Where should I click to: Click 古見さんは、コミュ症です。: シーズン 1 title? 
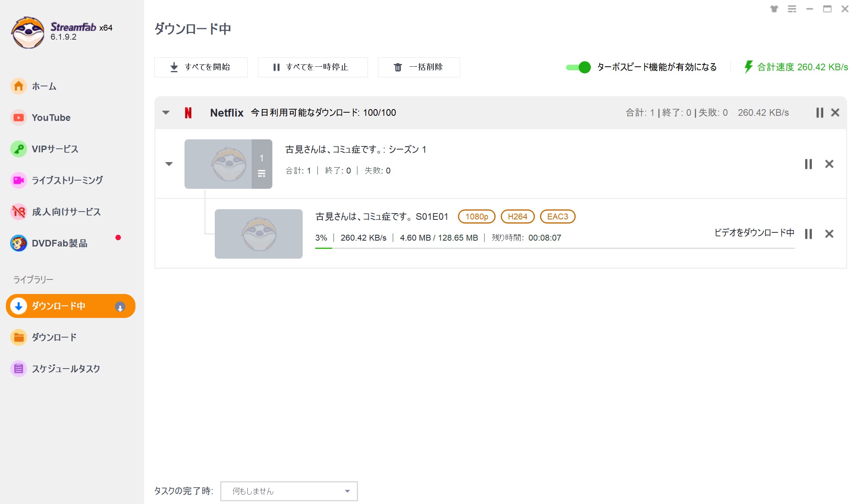pyautogui.click(x=356, y=150)
